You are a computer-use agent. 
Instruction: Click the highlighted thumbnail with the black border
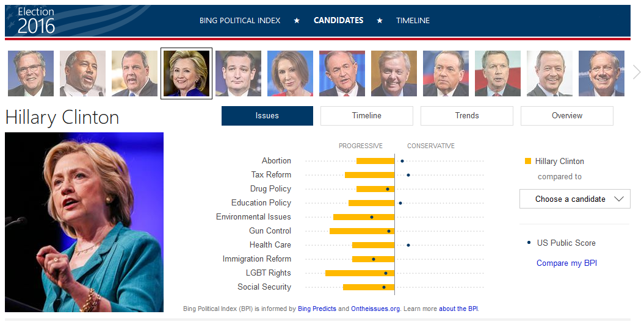click(x=186, y=74)
